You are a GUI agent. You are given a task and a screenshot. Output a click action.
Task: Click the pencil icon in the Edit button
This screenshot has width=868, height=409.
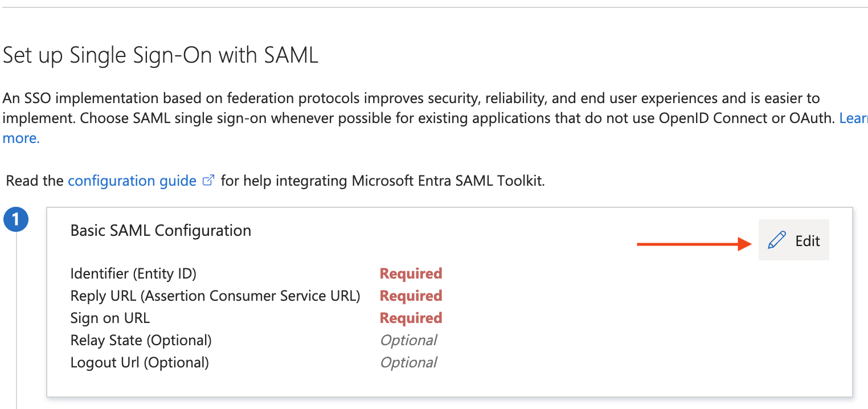click(776, 240)
